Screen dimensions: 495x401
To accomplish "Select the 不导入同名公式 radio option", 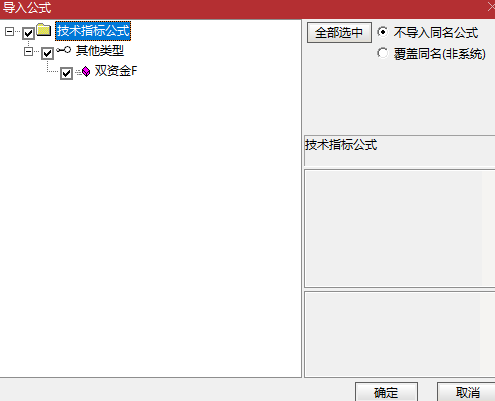I will (x=383, y=32).
